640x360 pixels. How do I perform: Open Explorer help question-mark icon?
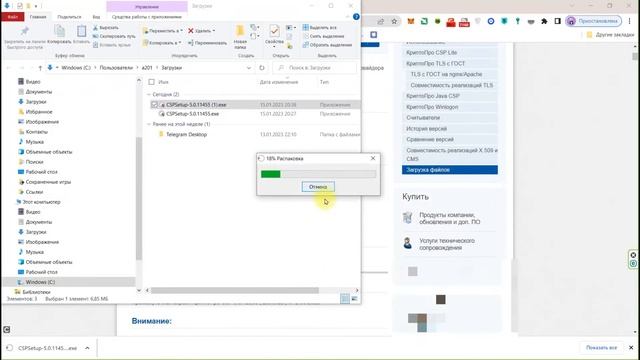[356, 17]
